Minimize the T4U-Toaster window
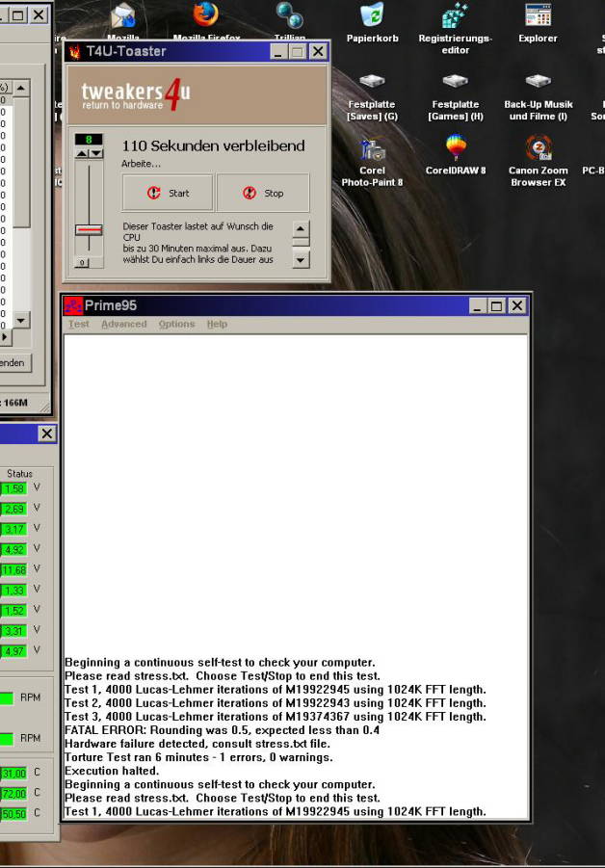 (278, 52)
